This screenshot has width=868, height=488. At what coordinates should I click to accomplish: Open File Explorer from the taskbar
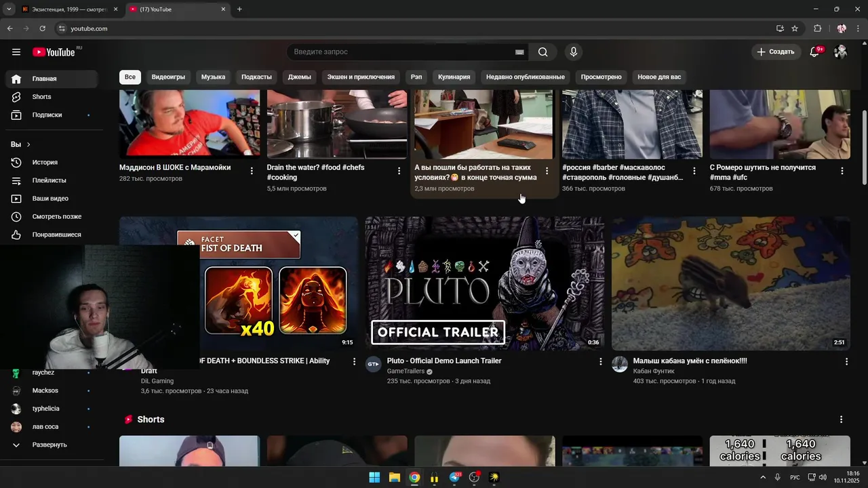[x=394, y=477]
